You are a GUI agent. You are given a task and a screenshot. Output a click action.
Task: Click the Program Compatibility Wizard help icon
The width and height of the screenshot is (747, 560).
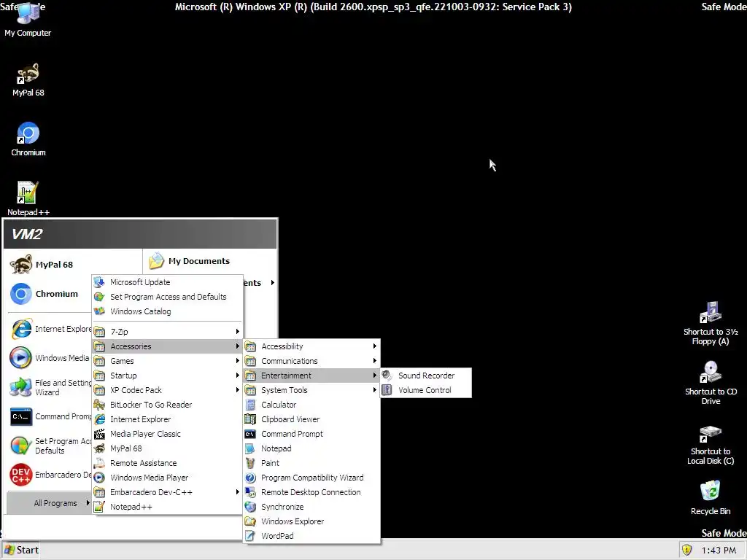250,478
